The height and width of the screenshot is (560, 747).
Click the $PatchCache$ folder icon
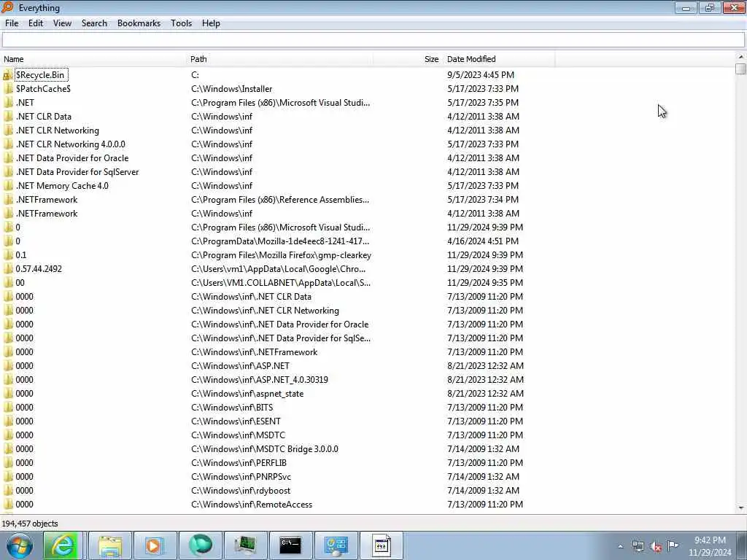[x=7, y=89]
